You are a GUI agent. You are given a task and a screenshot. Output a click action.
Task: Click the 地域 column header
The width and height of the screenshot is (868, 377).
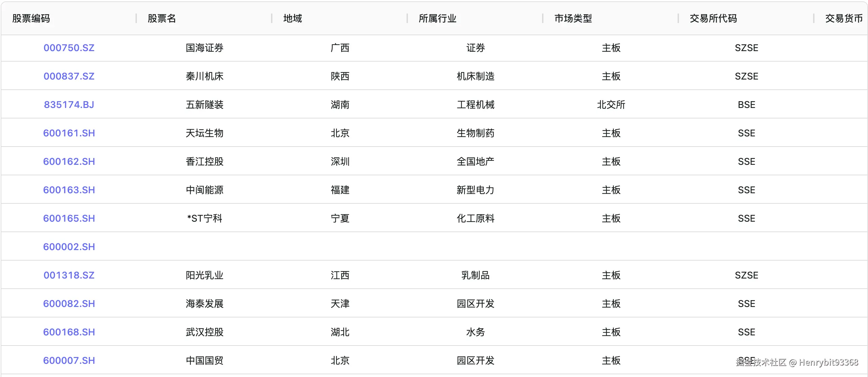[x=293, y=19]
